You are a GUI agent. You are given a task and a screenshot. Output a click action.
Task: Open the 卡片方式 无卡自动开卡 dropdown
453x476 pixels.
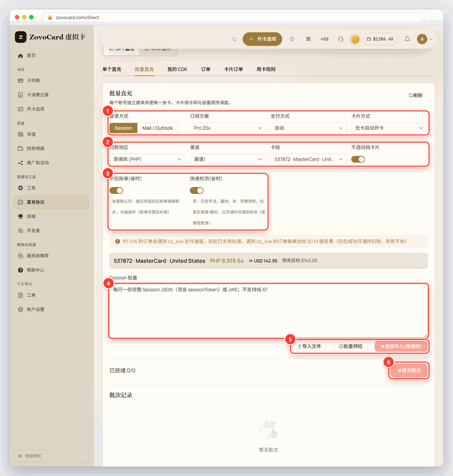[x=389, y=128]
